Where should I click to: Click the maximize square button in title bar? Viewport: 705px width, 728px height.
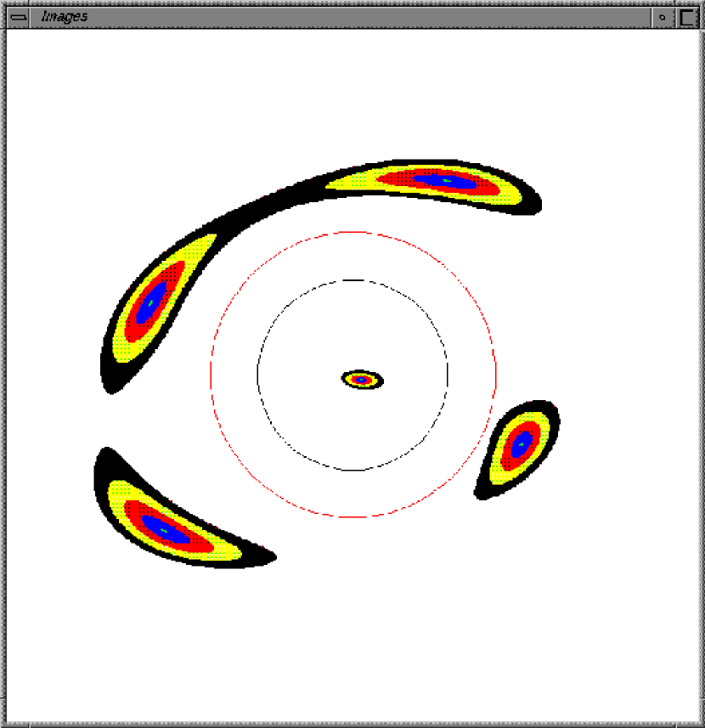tap(688, 16)
